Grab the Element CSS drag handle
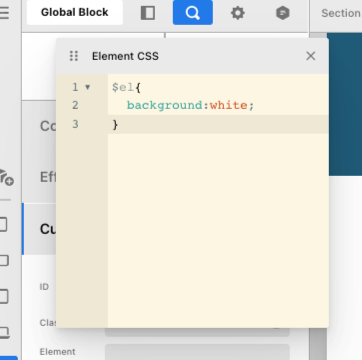362x360 pixels. pyautogui.click(x=74, y=56)
